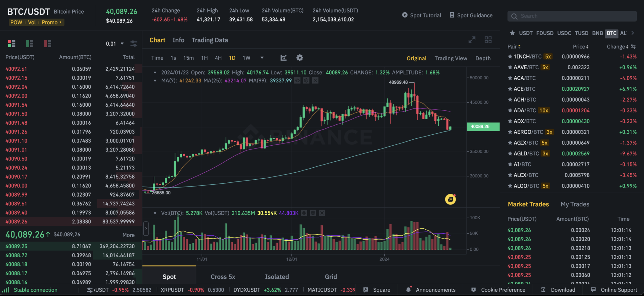Switch order book to sell orders only

coord(47,43)
